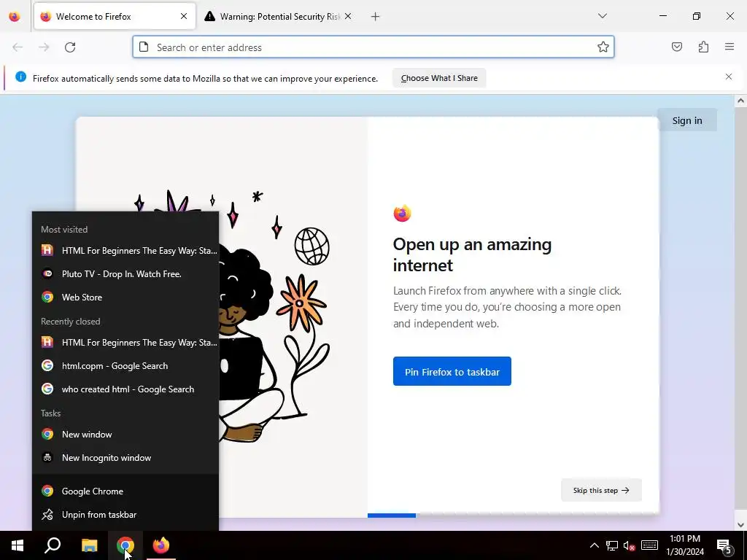Choose Unpin from taskbar

(x=125, y=514)
